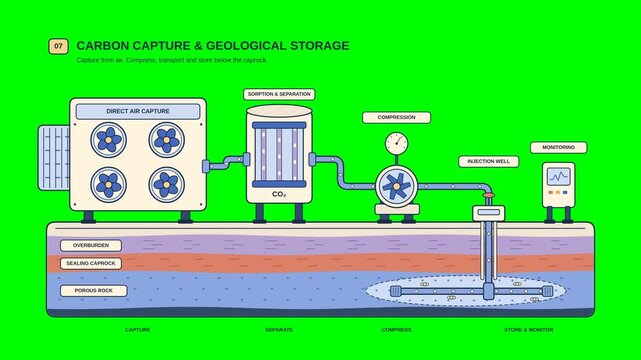This screenshot has height=360, width=641.
Task: Select the injection wellhead box
Action: pyautogui.click(x=489, y=213)
